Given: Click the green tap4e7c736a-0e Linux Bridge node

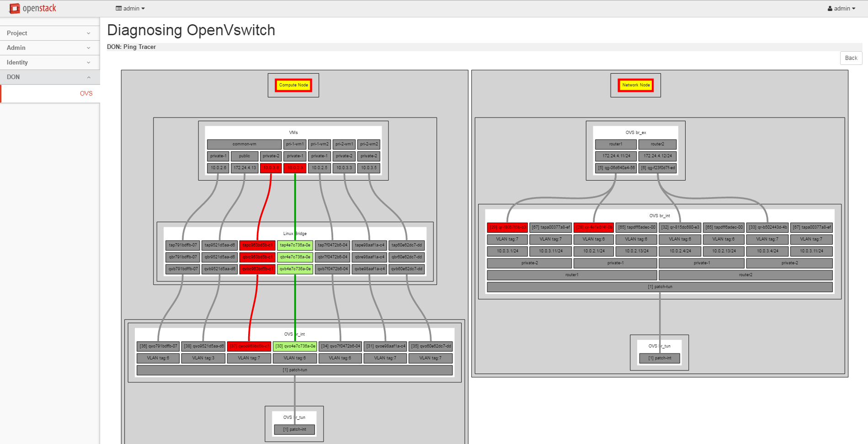Looking at the screenshot, I should 295,246.
